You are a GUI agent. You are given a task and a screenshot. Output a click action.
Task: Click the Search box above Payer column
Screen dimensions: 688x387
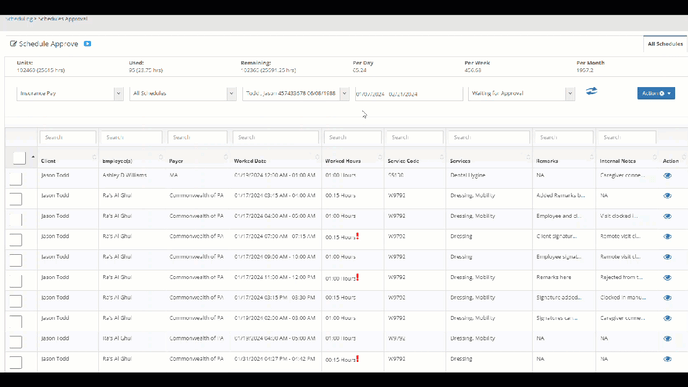[x=197, y=137]
